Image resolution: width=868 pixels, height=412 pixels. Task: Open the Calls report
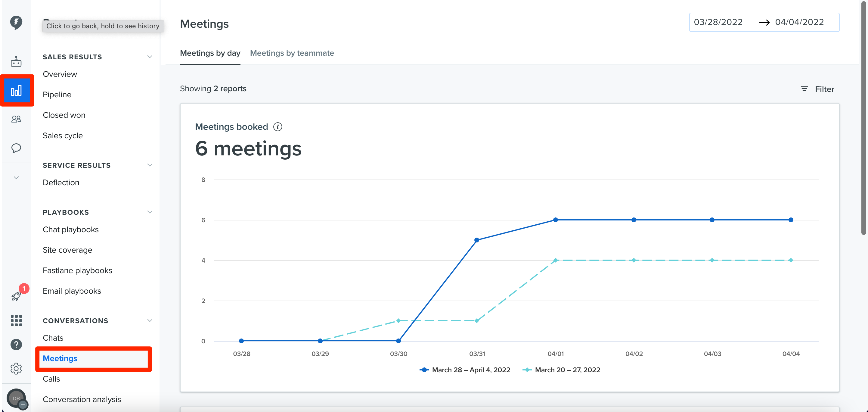coord(51,379)
